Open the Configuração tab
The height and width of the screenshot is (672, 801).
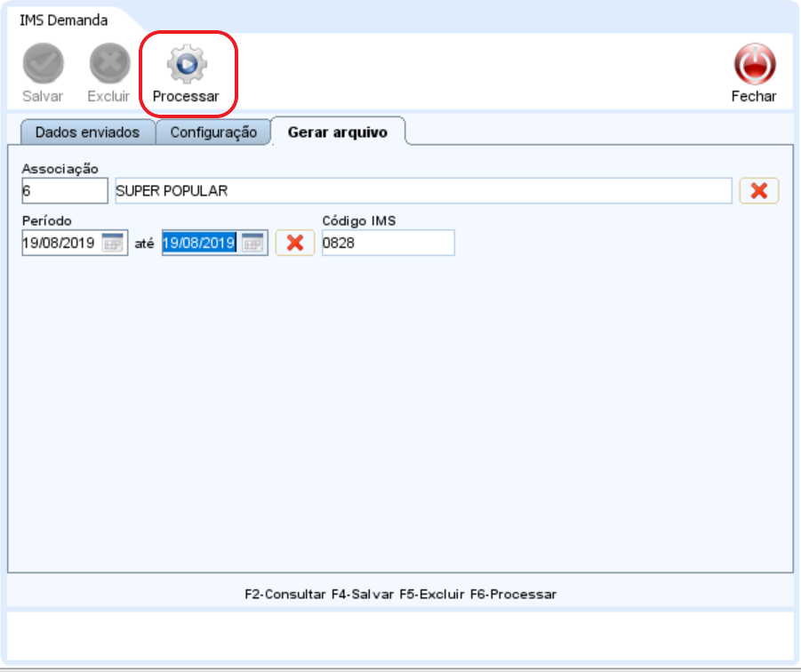click(213, 132)
